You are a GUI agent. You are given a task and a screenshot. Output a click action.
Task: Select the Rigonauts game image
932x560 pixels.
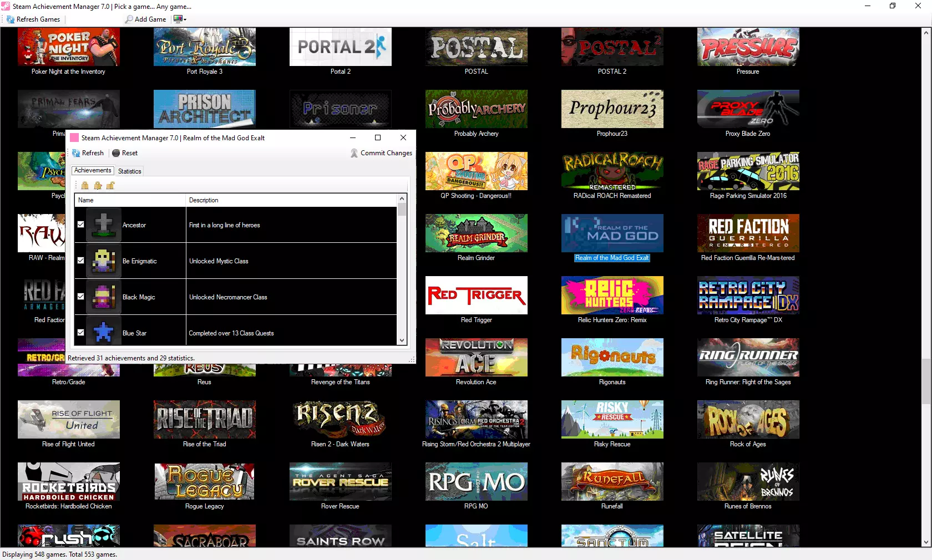pos(612,358)
